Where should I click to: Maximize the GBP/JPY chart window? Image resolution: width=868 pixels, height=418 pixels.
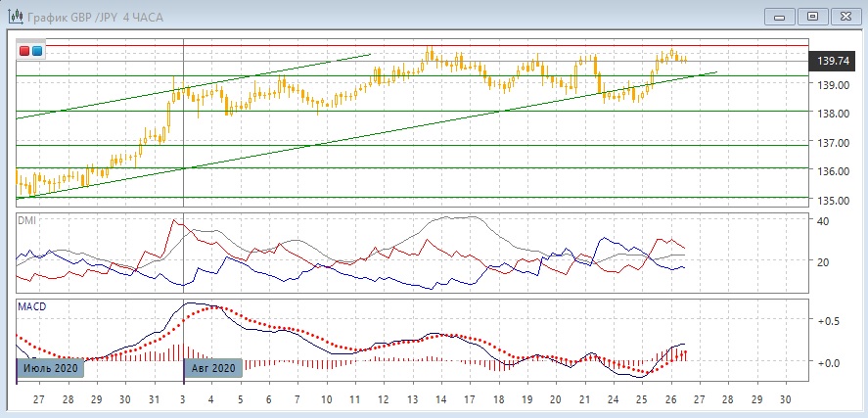[x=811, y=16]
